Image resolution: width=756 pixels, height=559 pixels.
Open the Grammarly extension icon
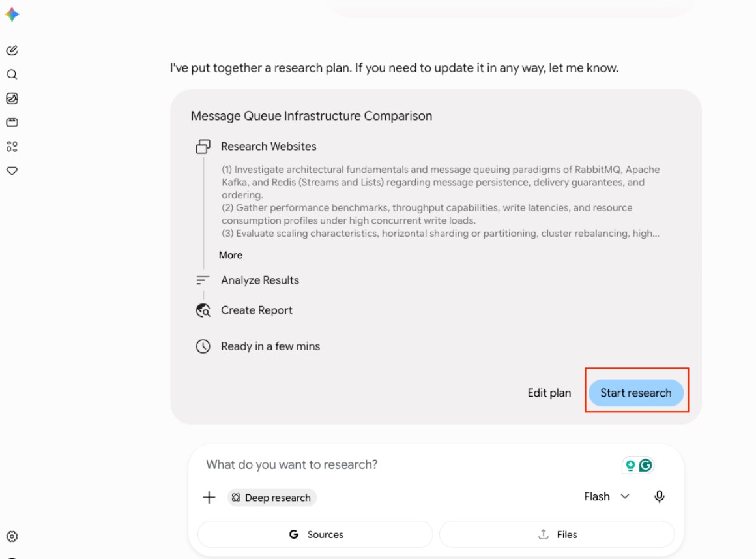click(x=646, y=465)
